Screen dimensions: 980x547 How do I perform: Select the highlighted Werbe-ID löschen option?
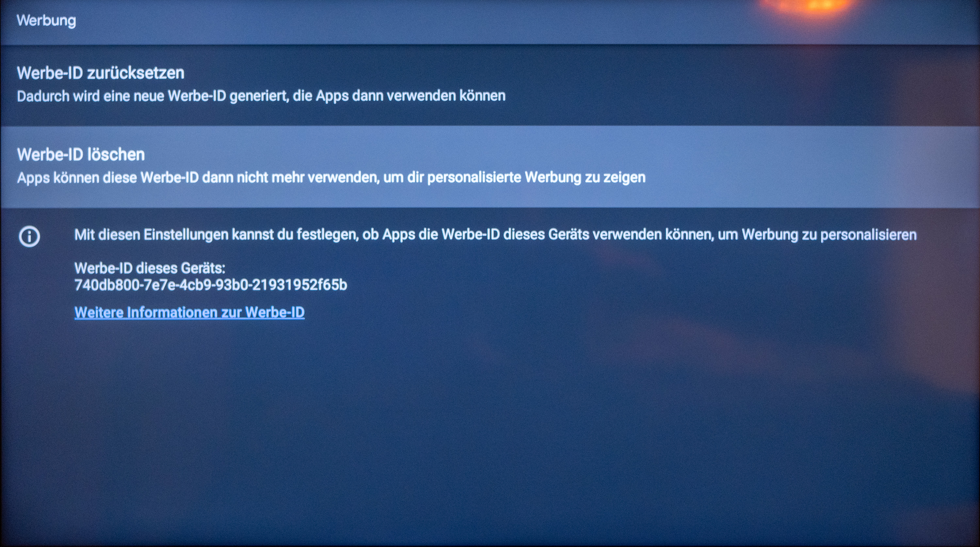coord(490,167)
